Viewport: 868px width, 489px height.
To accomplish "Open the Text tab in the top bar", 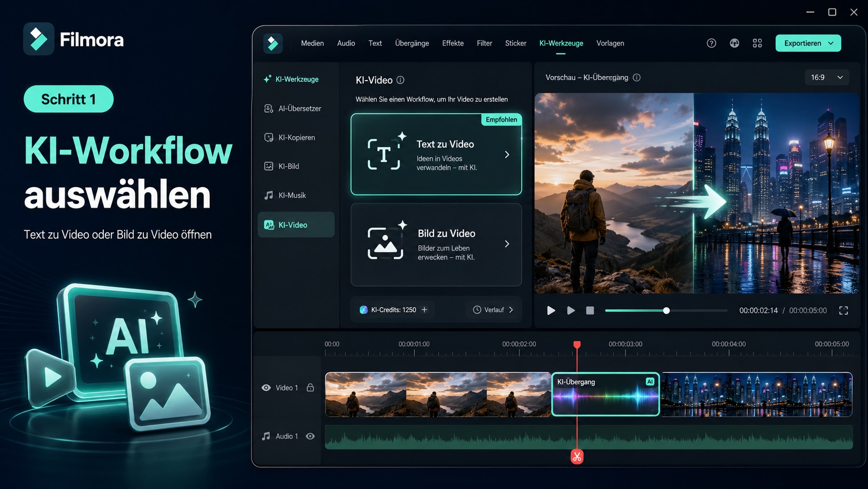I will tap(375, 43).
